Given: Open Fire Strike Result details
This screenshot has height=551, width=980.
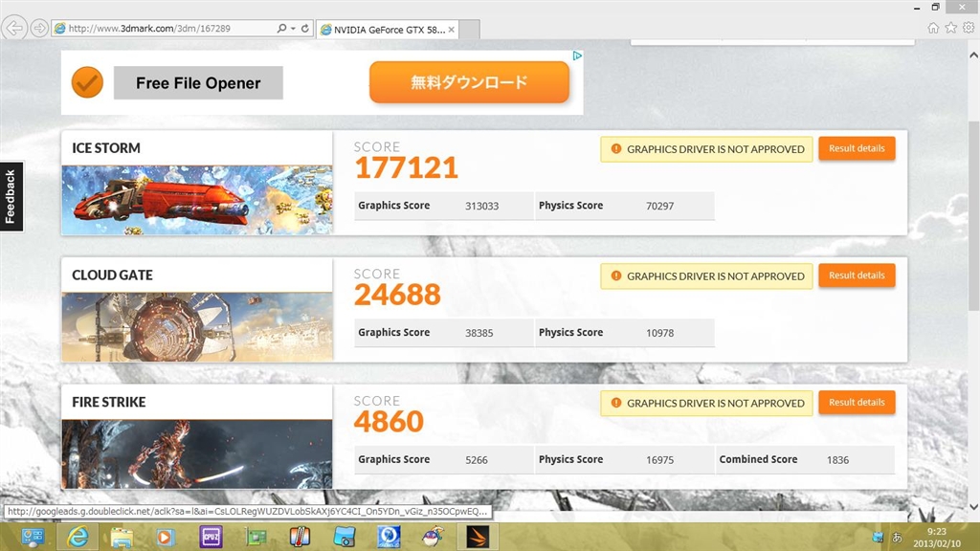Looking at the screenshot, I should (857, 403).
